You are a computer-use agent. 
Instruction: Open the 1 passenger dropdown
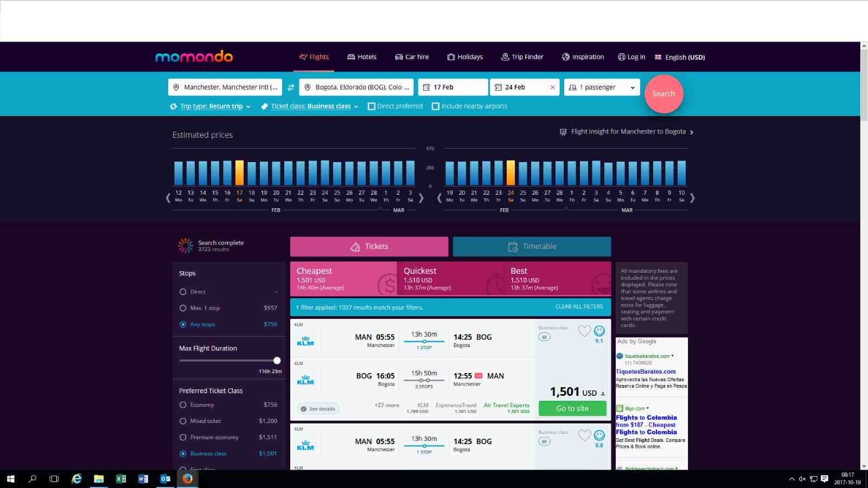click(602, 87)
